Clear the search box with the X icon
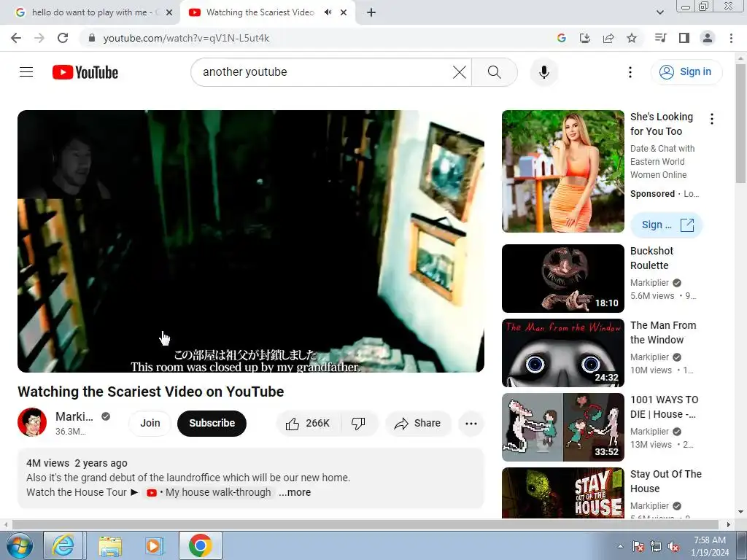 pyautogui.click(x=460, y=72)
